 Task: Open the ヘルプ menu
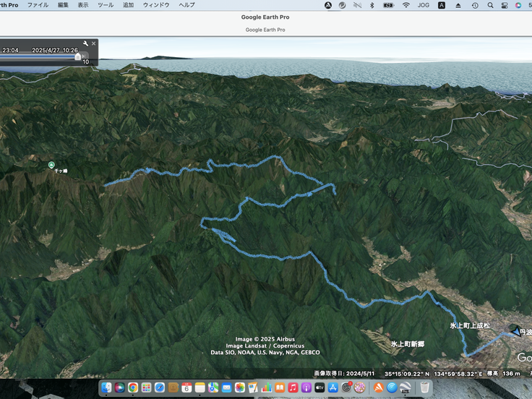click(186, 5)
